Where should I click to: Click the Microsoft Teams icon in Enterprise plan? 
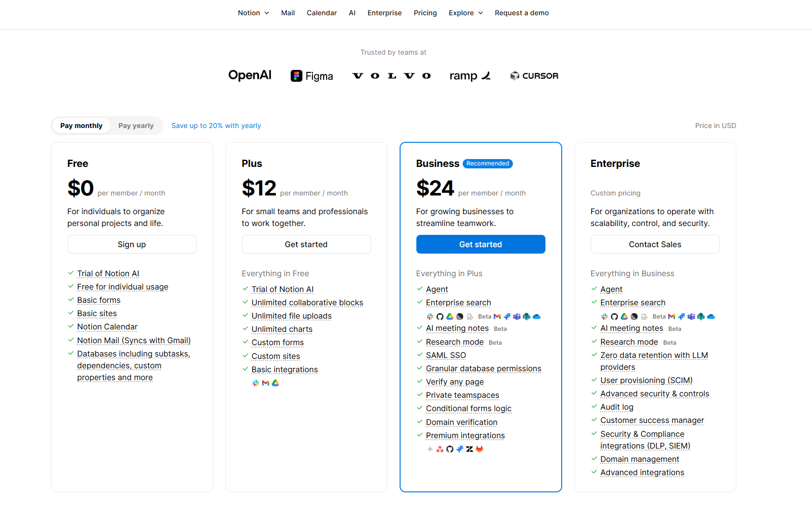tap(691, 317)
